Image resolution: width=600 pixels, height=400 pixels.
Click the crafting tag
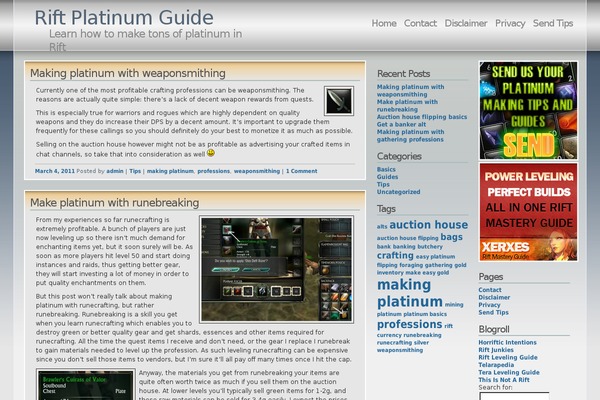(x=395, y=255)
